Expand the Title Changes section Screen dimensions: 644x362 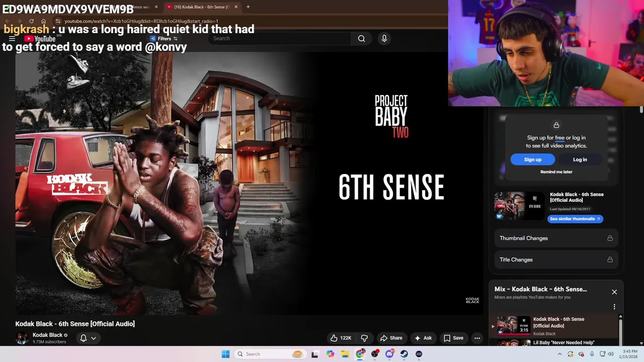(x=556, y=260)
